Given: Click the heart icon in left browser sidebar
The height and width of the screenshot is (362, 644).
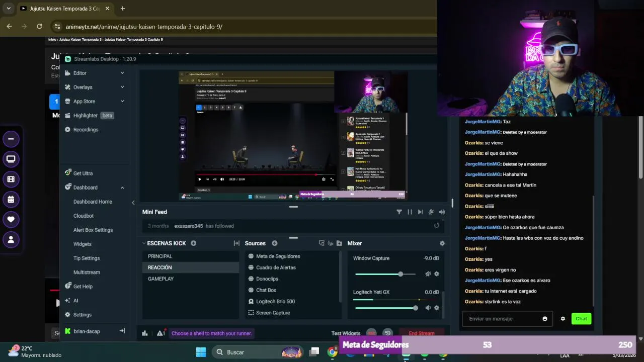Looking at the screenshot, I should 11,219.
